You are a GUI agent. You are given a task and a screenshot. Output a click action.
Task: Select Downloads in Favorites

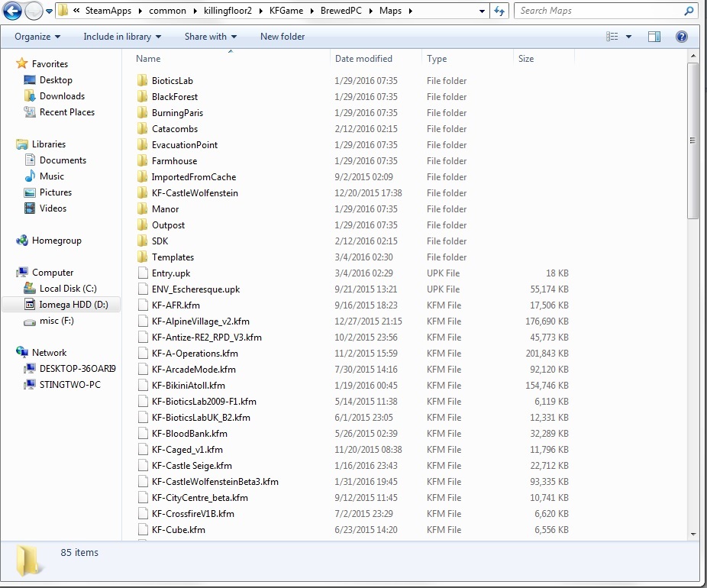[62, 96]
